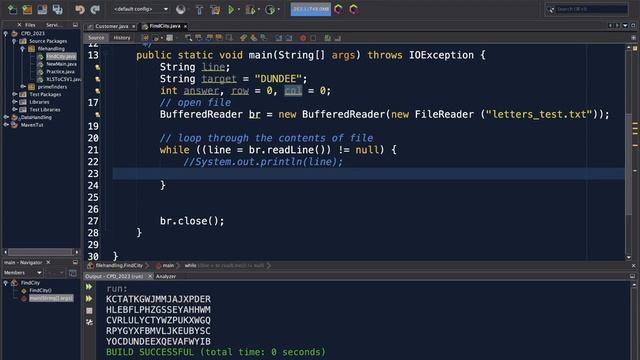
Task: Click the Redo toolbar icon
Action: pyautogui.click(x=96, y=9)
